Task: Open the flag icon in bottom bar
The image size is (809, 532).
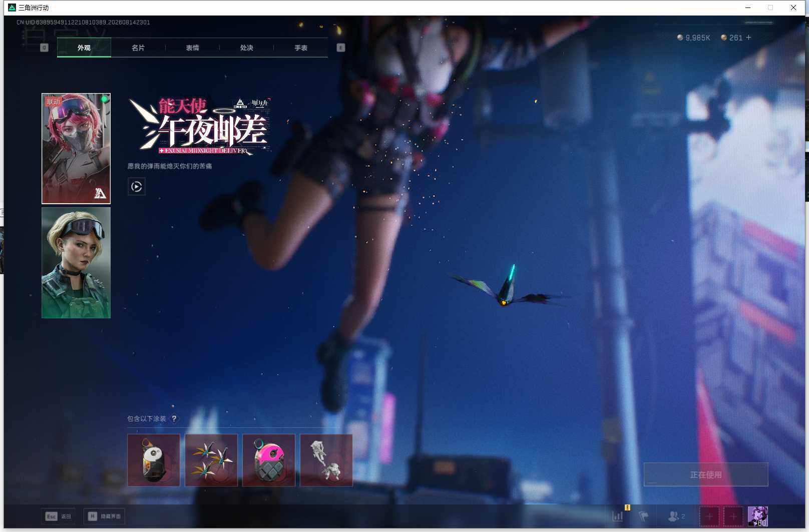Action: (644, 516)
